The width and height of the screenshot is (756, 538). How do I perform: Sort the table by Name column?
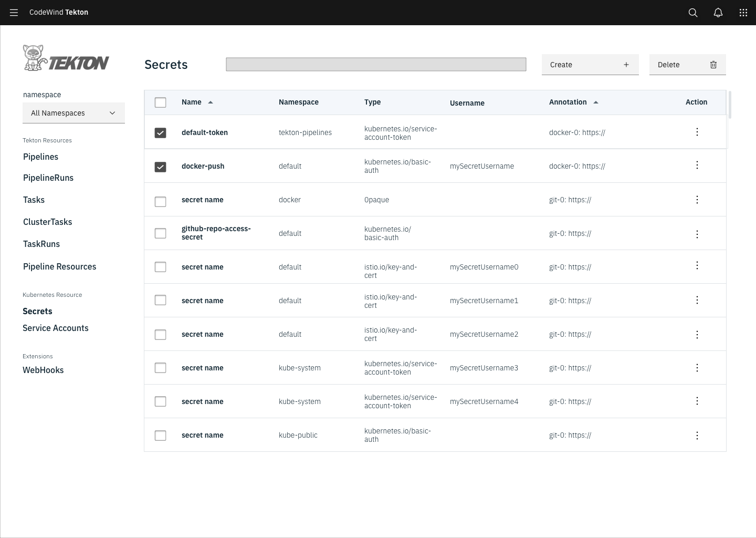click(197, 102)
